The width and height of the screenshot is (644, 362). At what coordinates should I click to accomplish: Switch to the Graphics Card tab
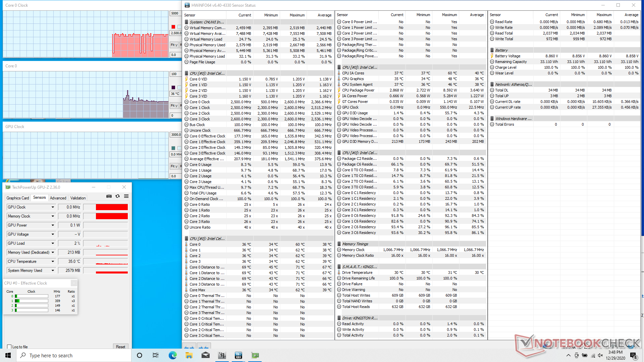(18, 198)
